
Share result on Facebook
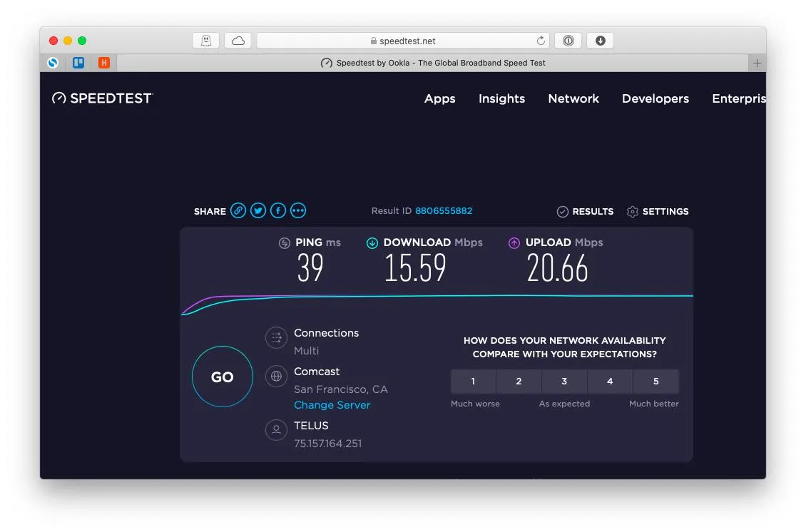[278, 211]
